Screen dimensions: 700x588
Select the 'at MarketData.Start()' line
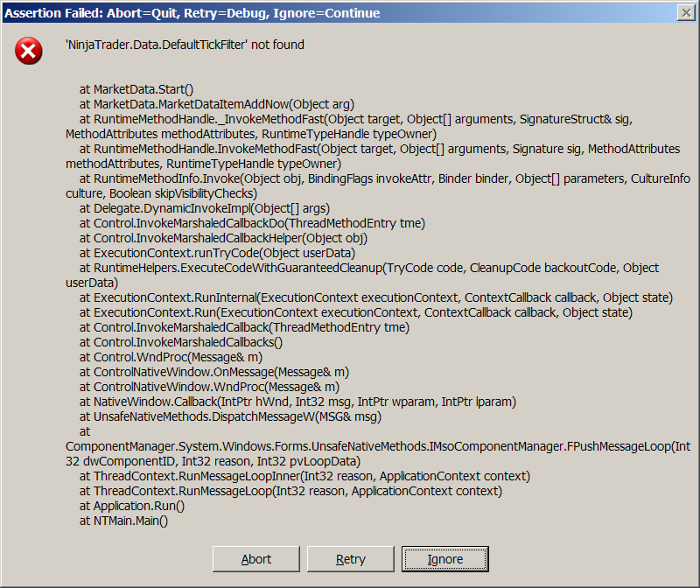(136, 89)
